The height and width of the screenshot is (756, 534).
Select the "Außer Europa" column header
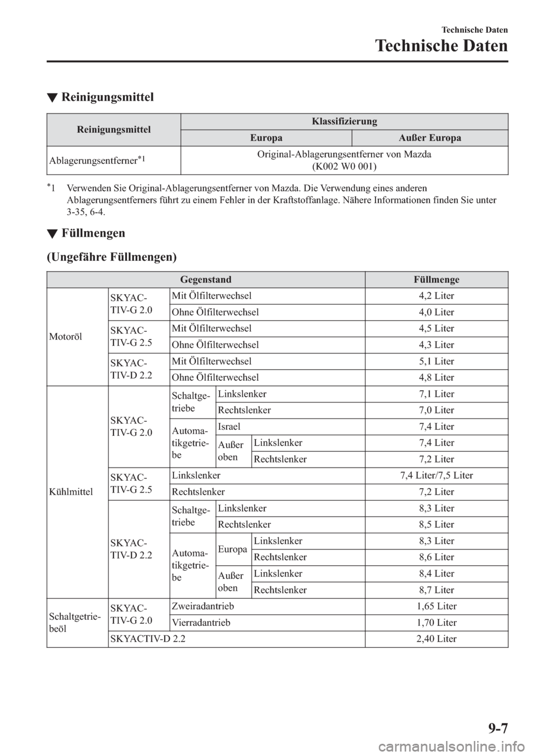430,138
